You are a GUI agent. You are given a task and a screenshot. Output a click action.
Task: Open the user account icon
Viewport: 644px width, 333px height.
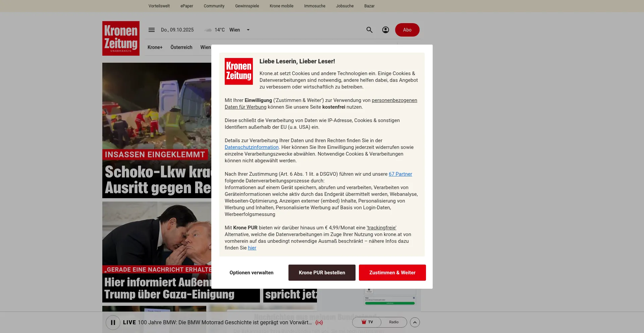pos(386,30)
